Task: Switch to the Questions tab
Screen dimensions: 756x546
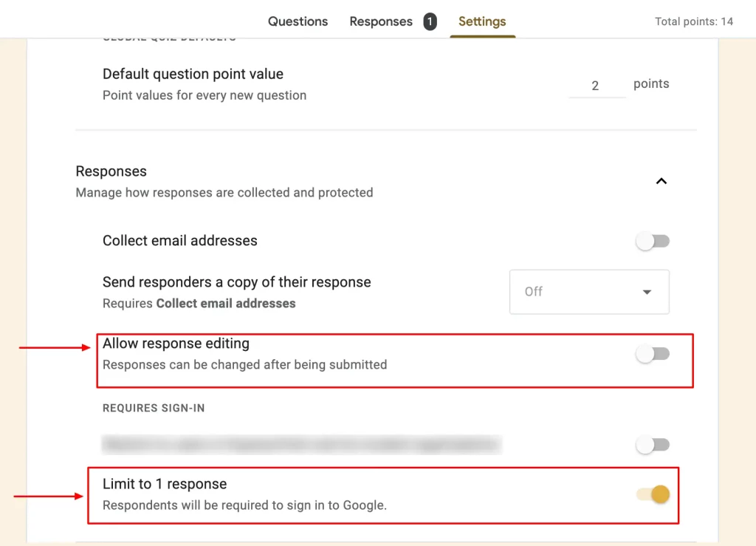Action: point(298,21)
